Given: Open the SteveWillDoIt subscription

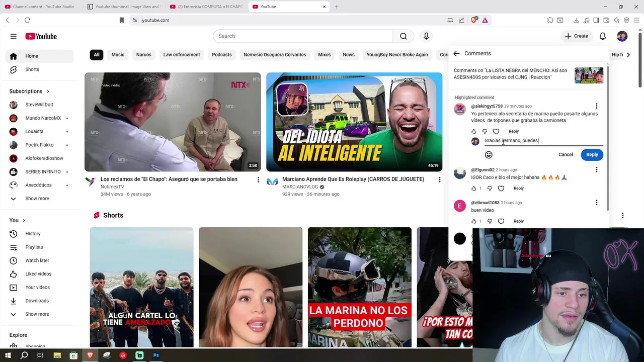Looking at the screenshot, I should pyautogui.click(x=40, y=105).
